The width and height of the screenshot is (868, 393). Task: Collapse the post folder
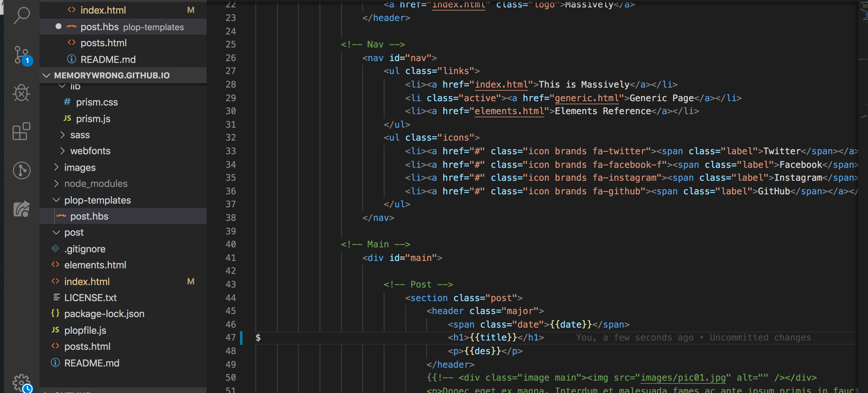pos(123,232)
